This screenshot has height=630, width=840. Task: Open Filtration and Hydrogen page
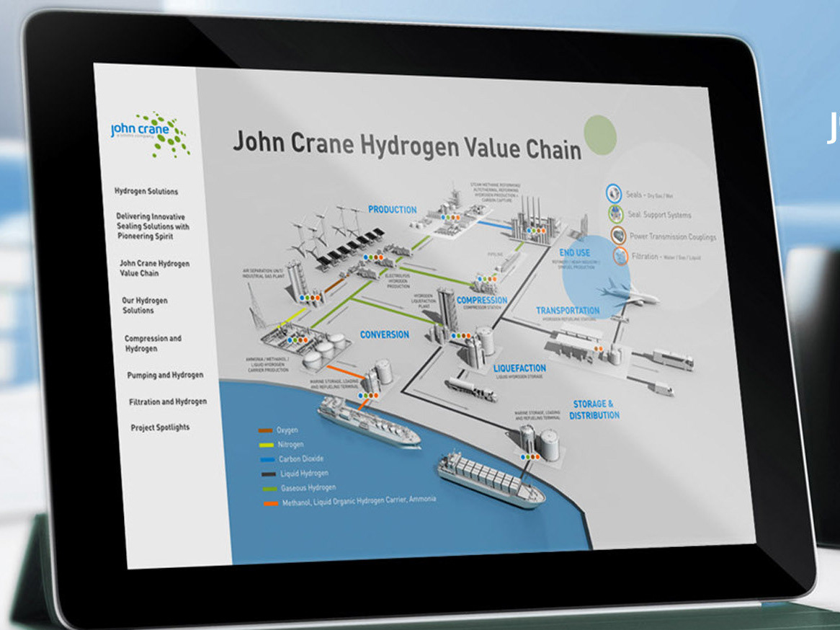pyautogui.click(x=168, y=401)
